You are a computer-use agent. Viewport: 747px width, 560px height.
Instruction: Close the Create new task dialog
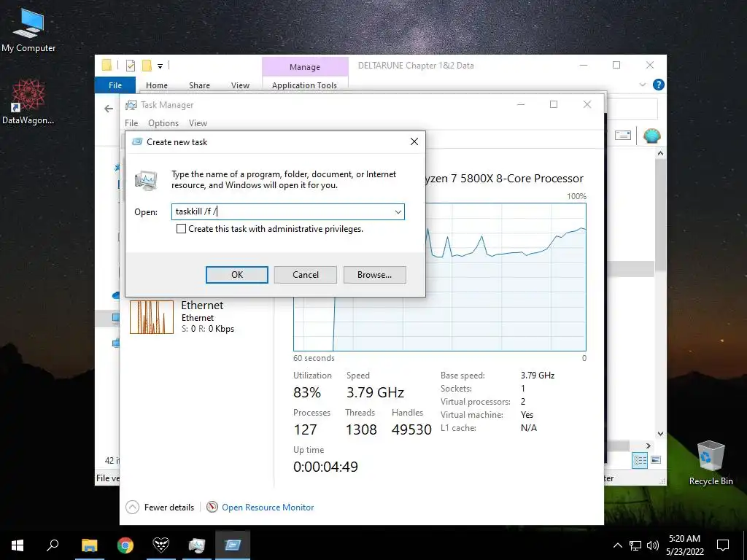[414, 141]
